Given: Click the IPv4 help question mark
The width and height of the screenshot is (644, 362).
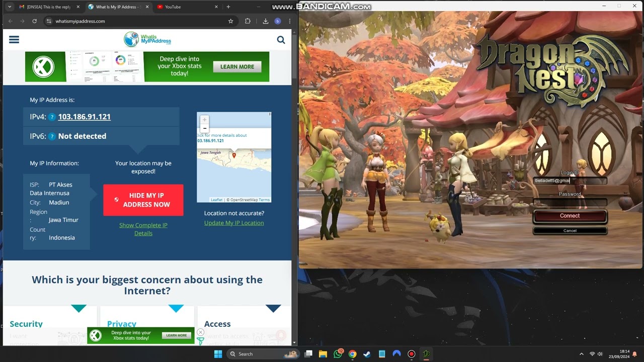Looking at the screenshot, I should 52,117.
